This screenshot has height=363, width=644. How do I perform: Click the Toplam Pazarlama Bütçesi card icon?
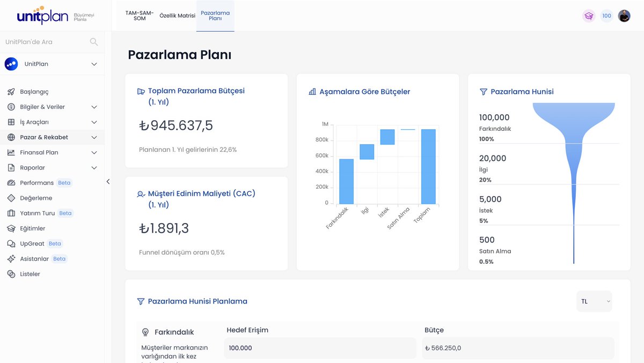pyautogui.click(x=141, y=91)
